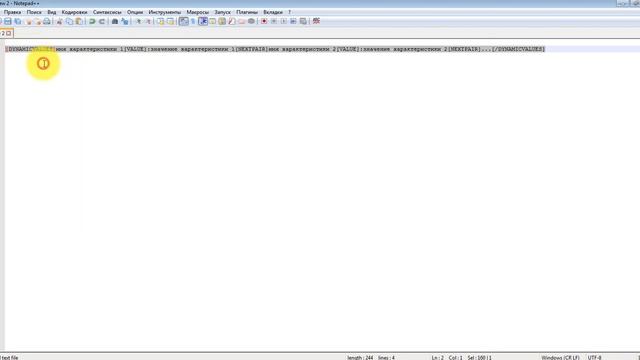Open the Синтаксисы menu
This screenshot has height=360, width=640.
[107, 12]
